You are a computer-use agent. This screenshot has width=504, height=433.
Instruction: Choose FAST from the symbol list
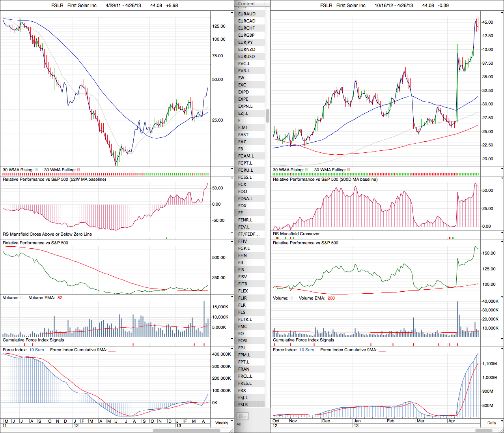(243, 135)
